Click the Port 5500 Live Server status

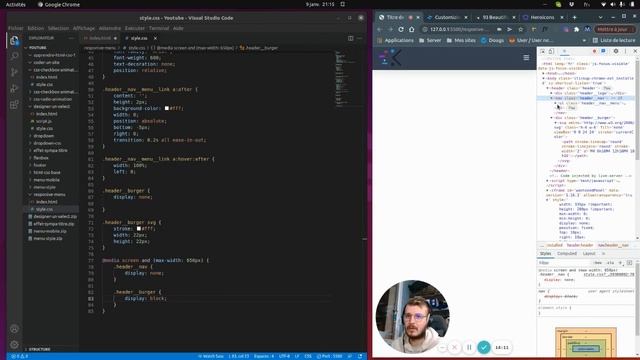coord(329,356)
